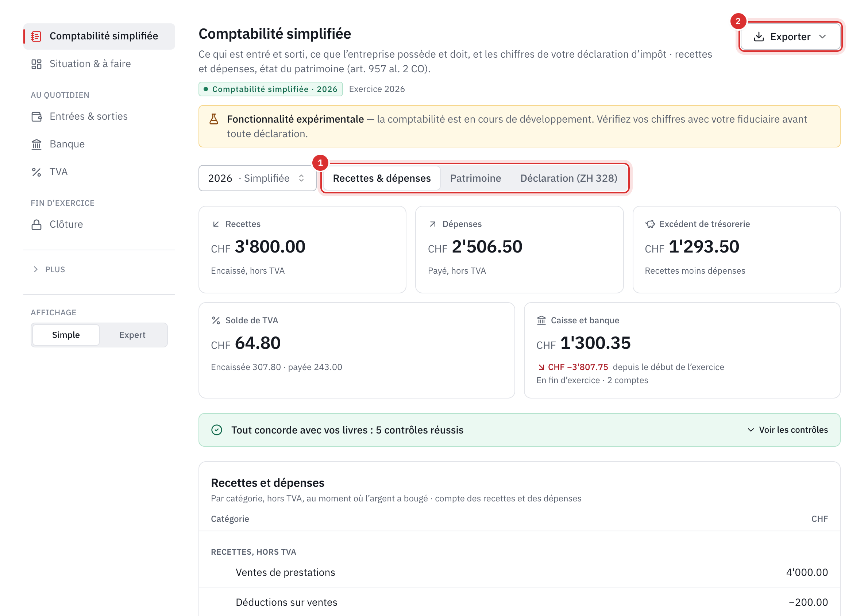Click the Comptabilité simplifiée · 2026 badge
This screenshot has height=616, width=864.
[x=270, y=89]
